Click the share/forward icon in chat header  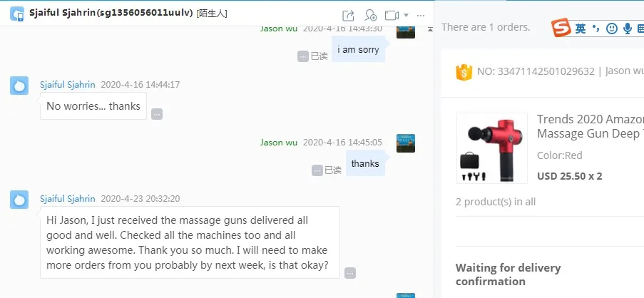(348, 16)
